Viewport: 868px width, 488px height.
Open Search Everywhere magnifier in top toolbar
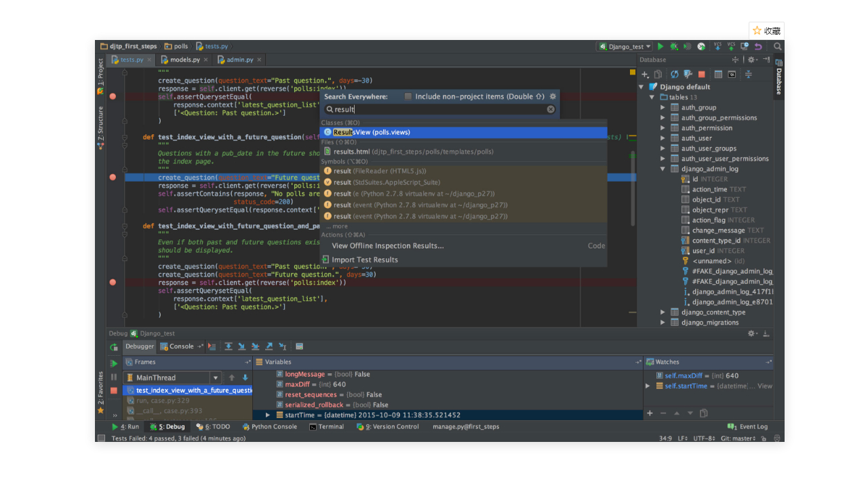[x=778, y=47]
